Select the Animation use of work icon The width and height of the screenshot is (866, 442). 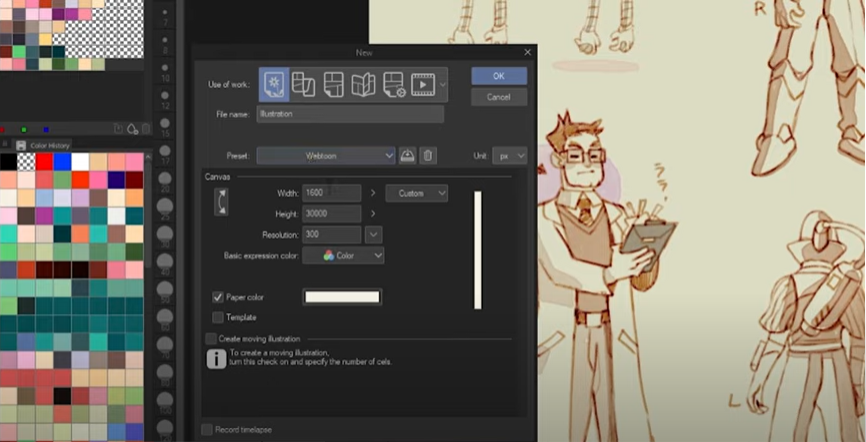pos(423,86)
